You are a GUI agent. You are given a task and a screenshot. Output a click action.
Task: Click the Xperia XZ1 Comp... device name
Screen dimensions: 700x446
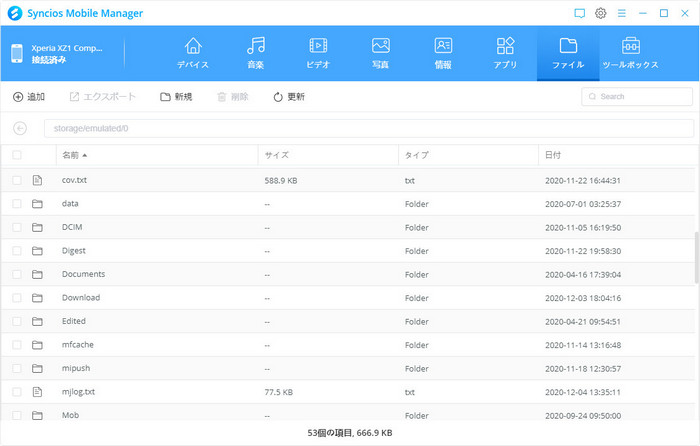67,48
